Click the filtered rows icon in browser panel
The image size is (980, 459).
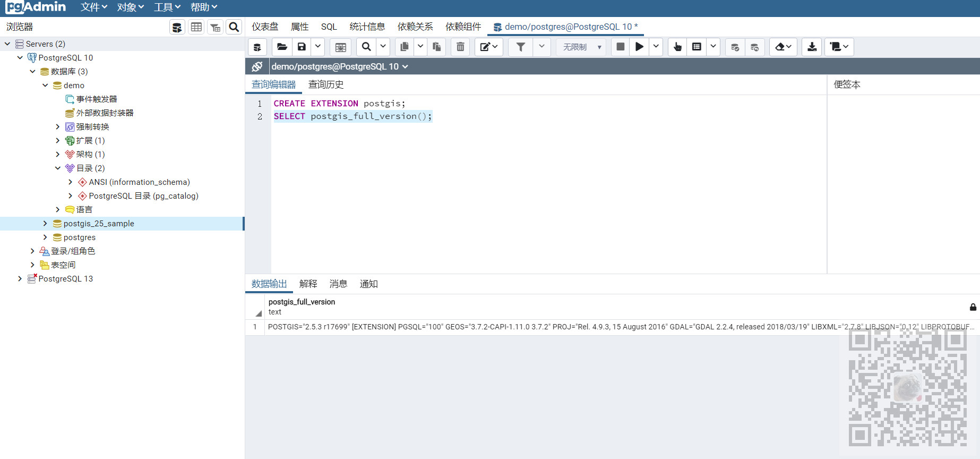coord(215,27)
